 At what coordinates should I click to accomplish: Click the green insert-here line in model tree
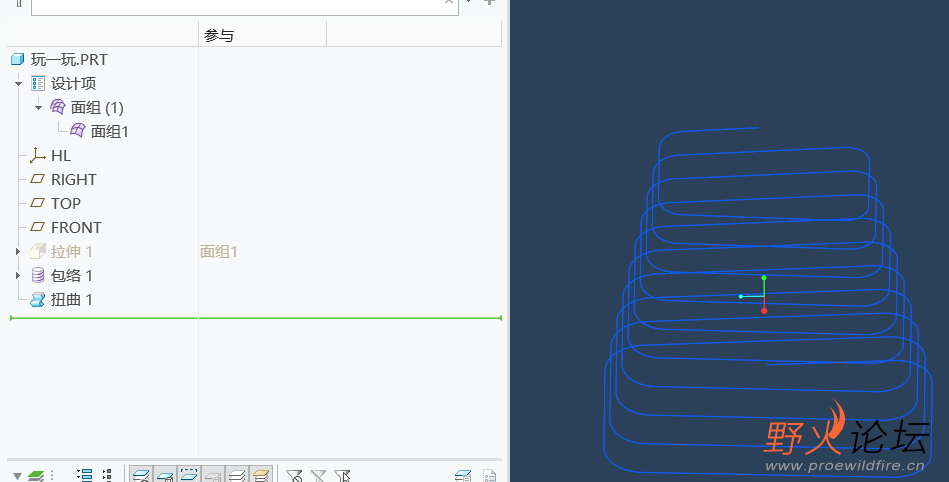pyautogui.click(x=256, y=318)
